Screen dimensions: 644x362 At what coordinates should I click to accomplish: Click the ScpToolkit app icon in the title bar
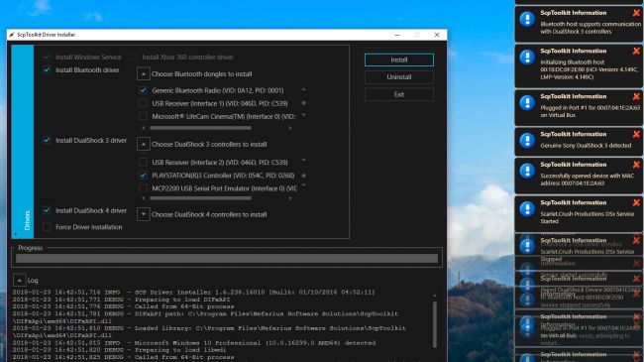[12, 35]
